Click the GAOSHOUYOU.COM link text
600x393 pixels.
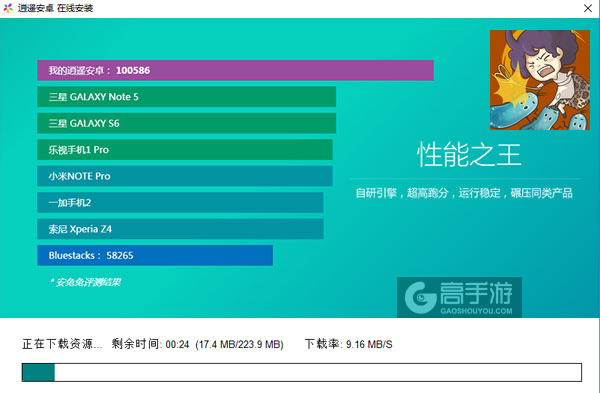[x=476, y=311]
